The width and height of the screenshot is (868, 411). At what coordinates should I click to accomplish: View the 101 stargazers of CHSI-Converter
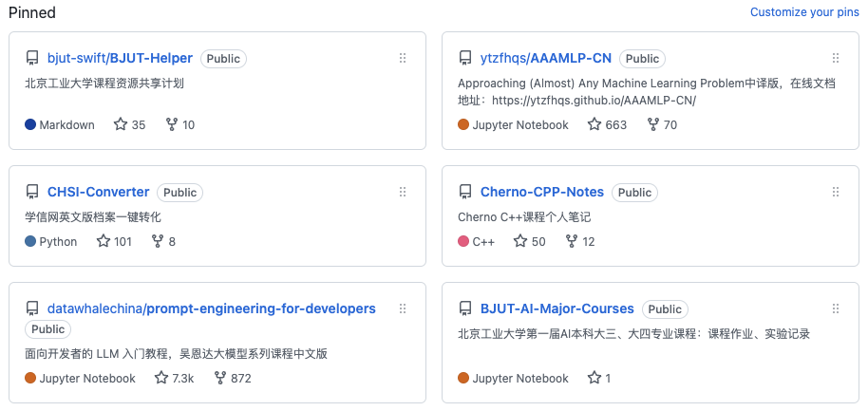tap(114, 241)
